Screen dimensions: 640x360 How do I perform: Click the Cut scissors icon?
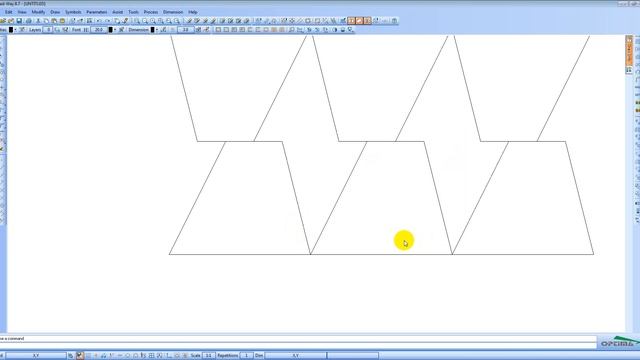pyautogui.click(x=38, y=20)
